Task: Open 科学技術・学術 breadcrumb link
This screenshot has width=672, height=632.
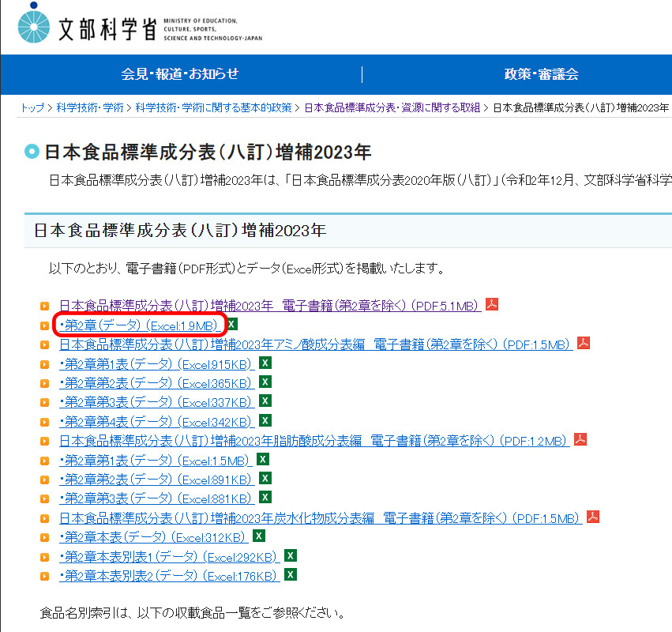Action: pos(90,107)
